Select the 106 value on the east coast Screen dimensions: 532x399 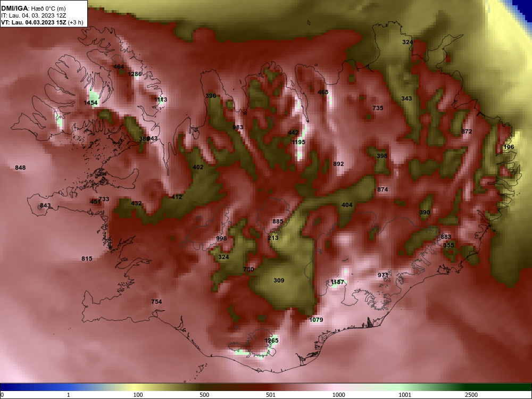tap(509, 147)
